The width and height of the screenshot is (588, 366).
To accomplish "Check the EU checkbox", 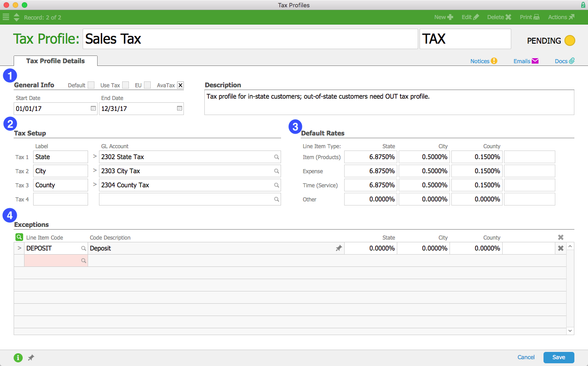I will click(148, 85).
